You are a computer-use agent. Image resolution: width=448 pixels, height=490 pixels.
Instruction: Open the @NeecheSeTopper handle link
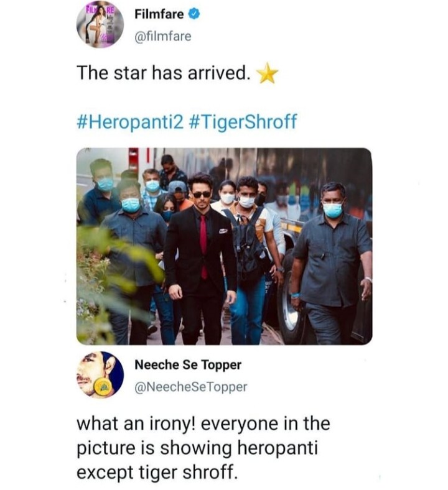pos(191,387)
